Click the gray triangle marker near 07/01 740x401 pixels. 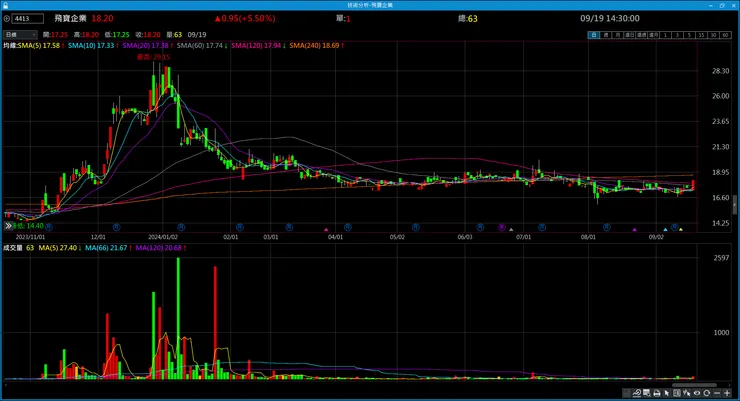pyautogui.click(x=511, y=230)
